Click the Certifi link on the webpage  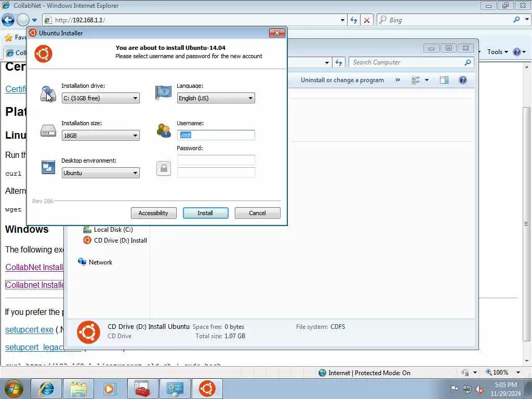coord(16,89)
